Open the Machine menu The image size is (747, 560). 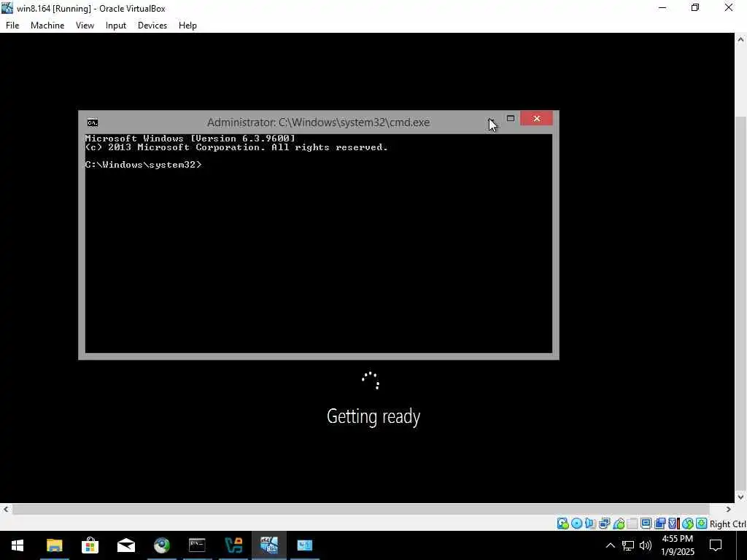tap(47, 26)
